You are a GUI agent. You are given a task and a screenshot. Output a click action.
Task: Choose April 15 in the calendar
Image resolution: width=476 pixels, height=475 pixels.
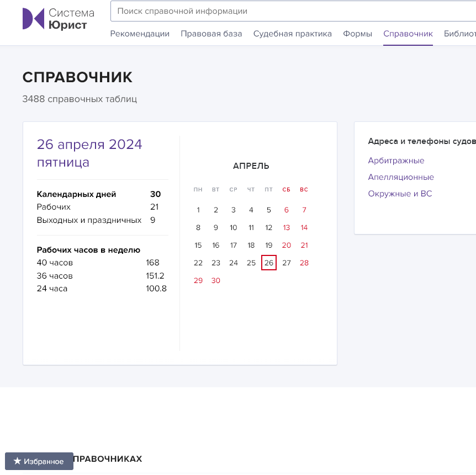pos(198,245)
